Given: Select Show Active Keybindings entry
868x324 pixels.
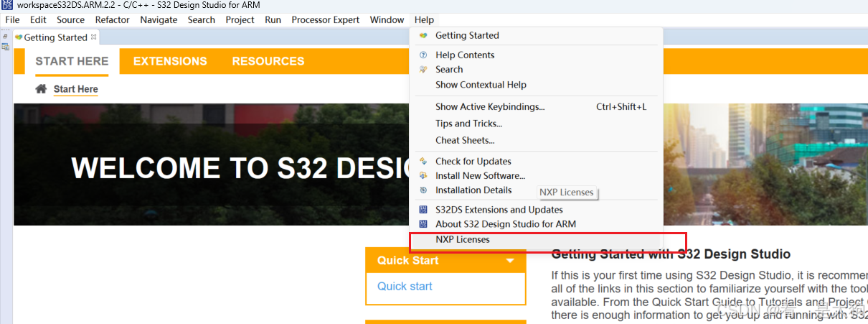Looking at the screenshot, I should click(536, 106).
